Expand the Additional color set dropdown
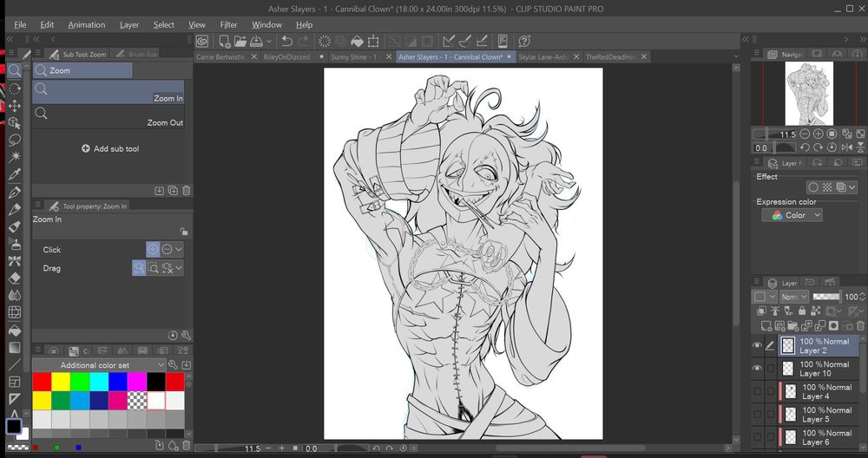868x458 pixels. pyautogui.click(x=160, y=365)
